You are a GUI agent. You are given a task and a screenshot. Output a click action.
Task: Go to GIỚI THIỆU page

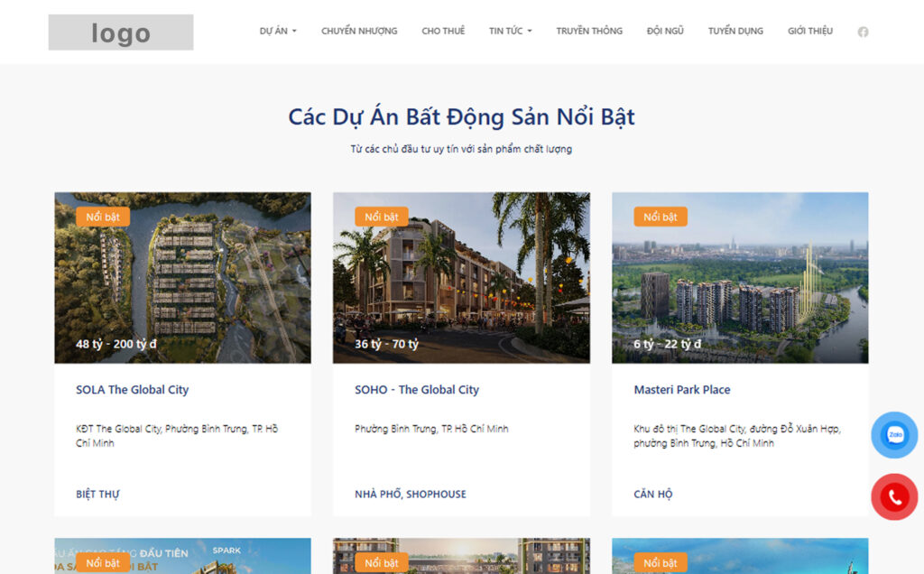coord(810,31)
